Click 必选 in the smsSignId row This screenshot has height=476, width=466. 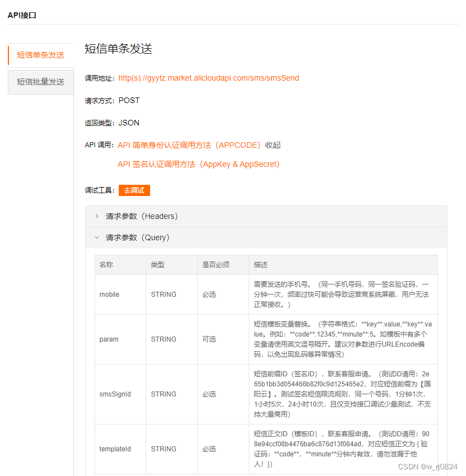pos(209,394)
